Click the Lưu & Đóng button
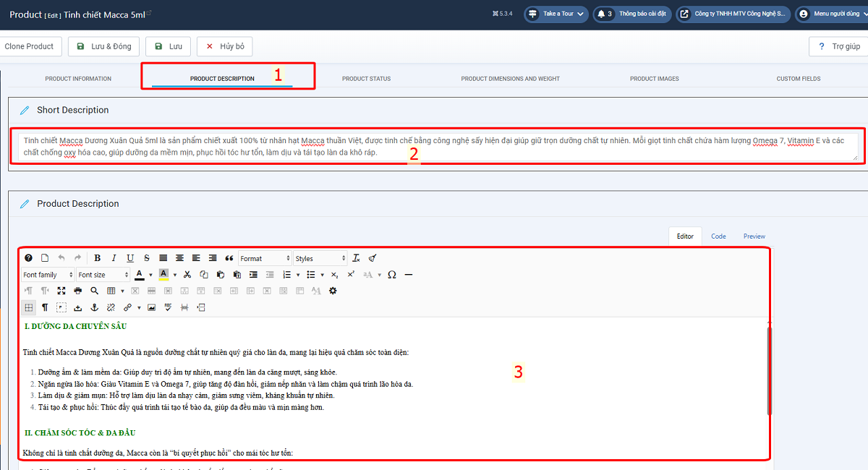The width and height of the screenshot is (868, 470). coord(103,46)
